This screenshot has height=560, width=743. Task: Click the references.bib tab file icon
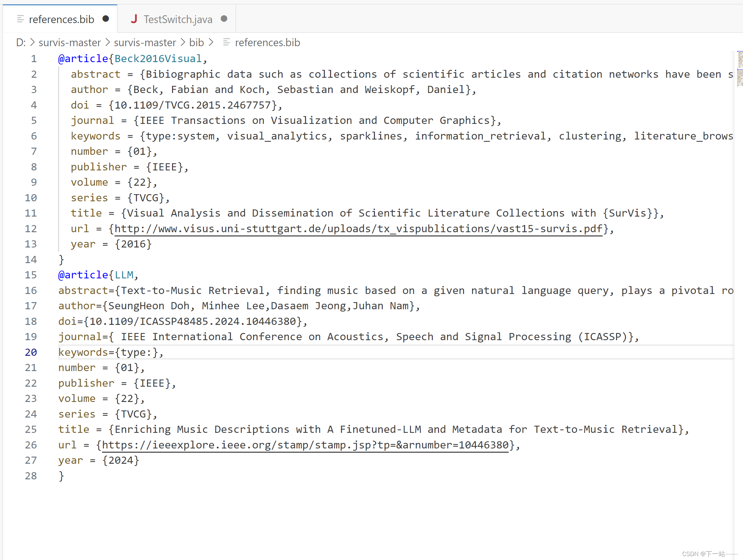coord(20,19)
